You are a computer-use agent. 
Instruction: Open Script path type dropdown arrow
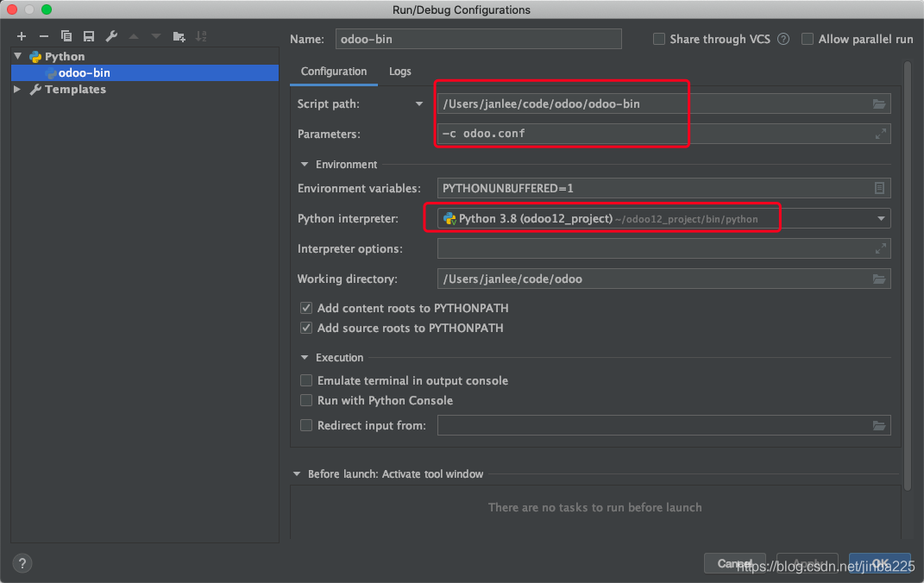tap(419, 103)
